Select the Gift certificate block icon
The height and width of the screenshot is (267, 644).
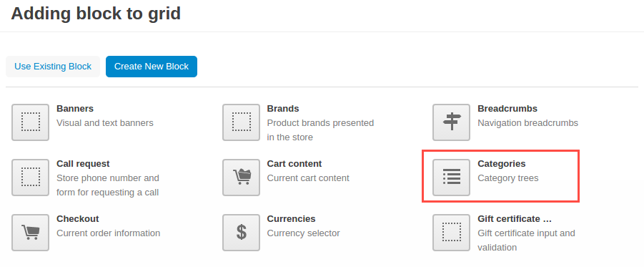click(x=452, y=233)
